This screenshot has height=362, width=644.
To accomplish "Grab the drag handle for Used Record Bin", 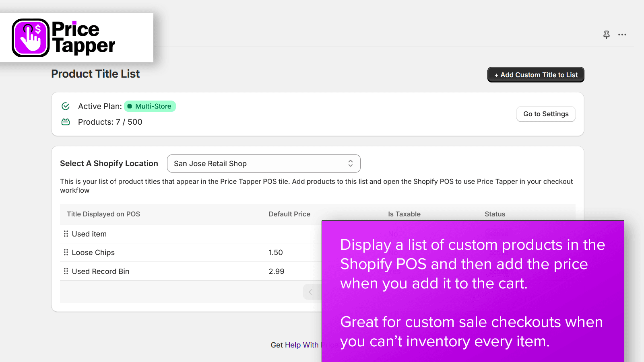I will coord(66,271).
